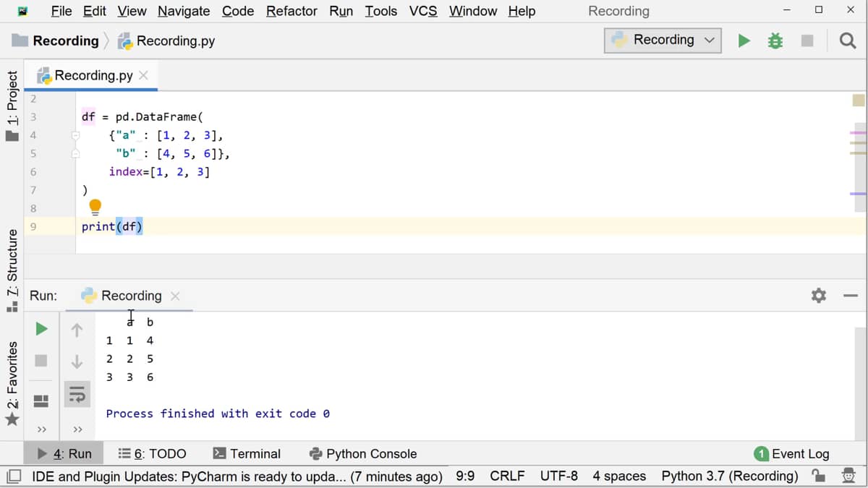The width and height of the screenshot is (868, 488).
Task: Toggle read-only lock icon in status bar
Action: click(818, 476)
